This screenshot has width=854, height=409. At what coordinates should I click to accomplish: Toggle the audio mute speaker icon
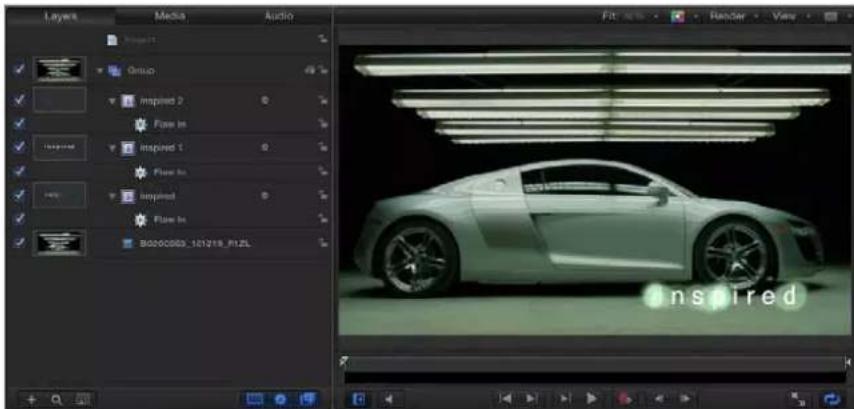pyautogui.click(x=389, y=399)
